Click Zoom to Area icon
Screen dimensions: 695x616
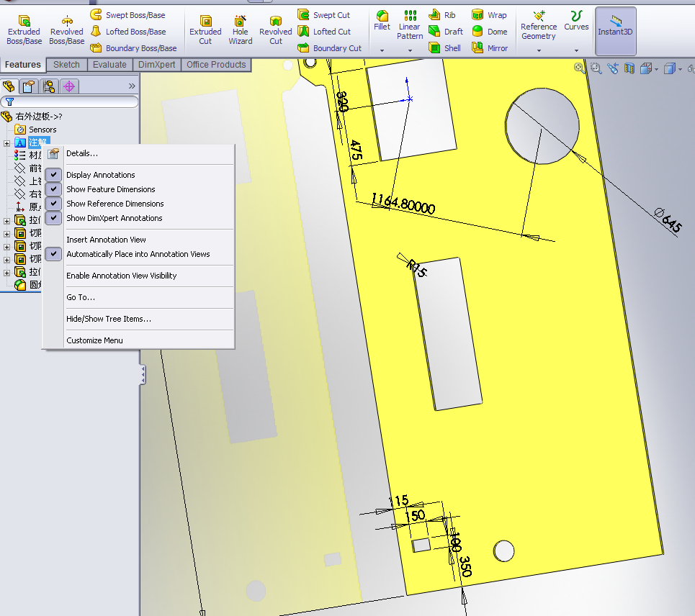pyautogui.click(x=596, y=68)
